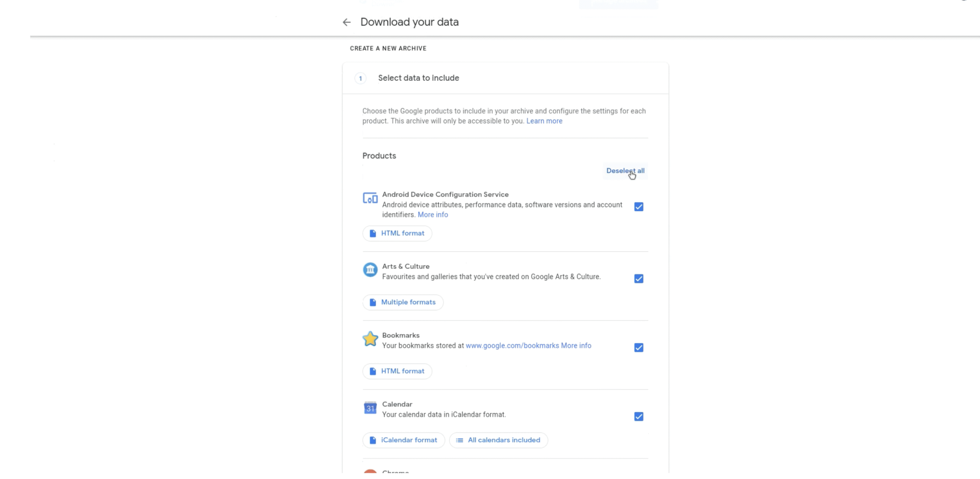Click the Arts & Culture museum icon
This screenshot has height=479, width=980.
tap(370, 270)
